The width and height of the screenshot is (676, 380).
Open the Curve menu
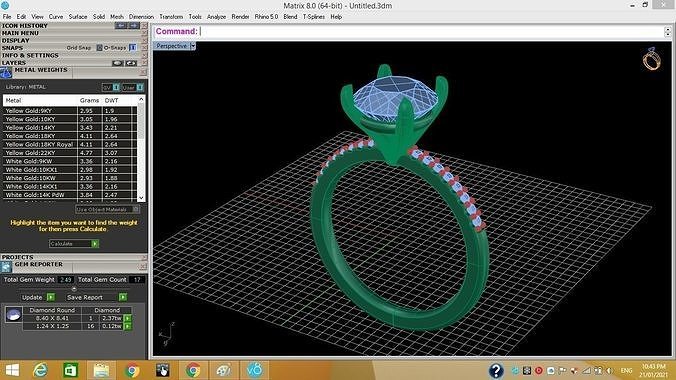pos(56,16)
